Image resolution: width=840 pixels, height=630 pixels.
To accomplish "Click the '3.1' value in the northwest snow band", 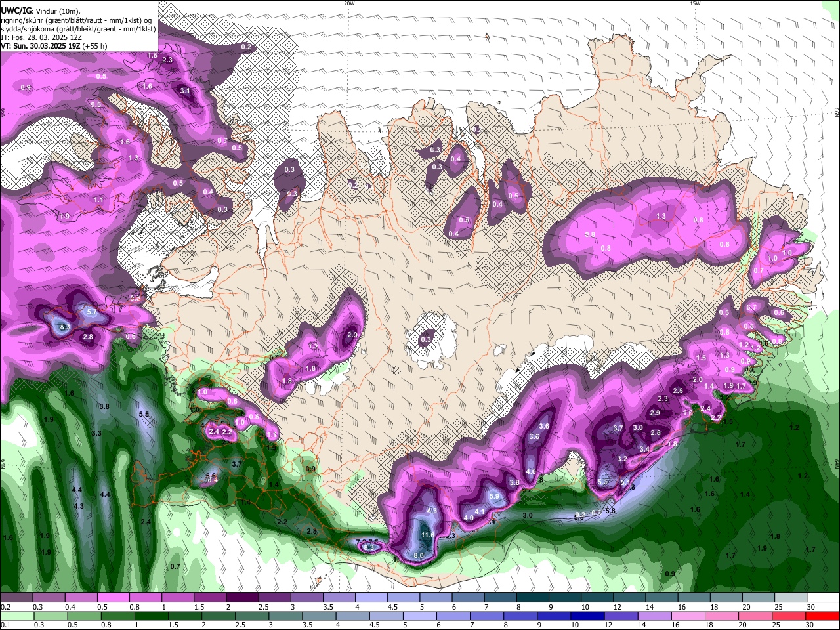I will 185,91.
